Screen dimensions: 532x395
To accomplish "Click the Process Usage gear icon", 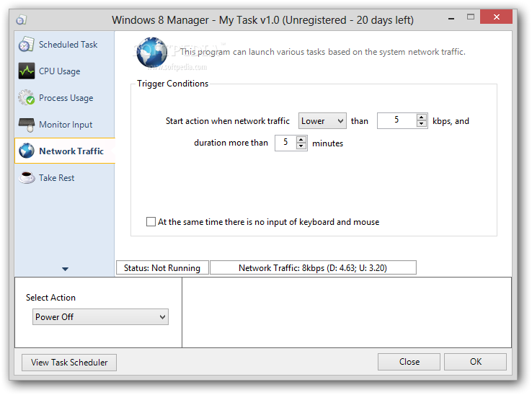I will (27, 98).
